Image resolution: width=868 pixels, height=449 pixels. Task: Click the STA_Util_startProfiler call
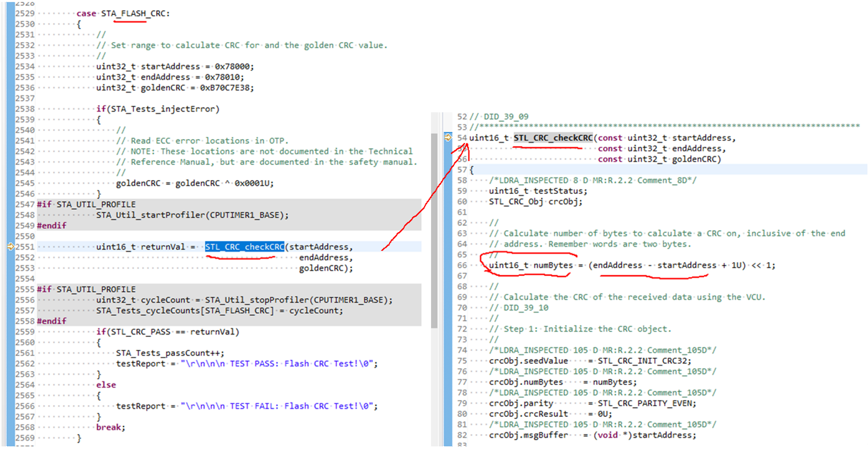point(193,215)
